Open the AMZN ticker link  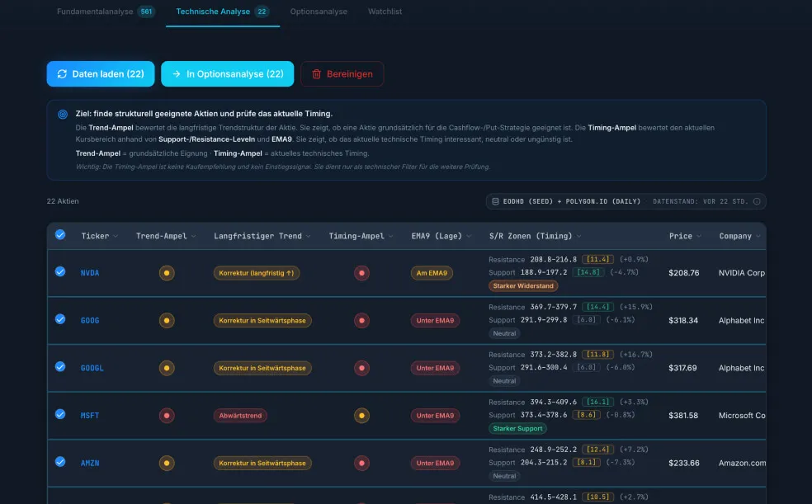click(x=90, y=464)
